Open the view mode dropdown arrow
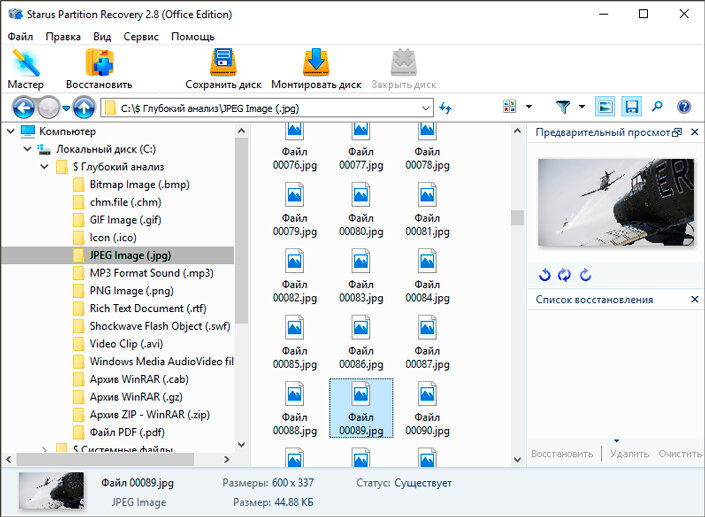Screen dimensions: 705x517 529,107
